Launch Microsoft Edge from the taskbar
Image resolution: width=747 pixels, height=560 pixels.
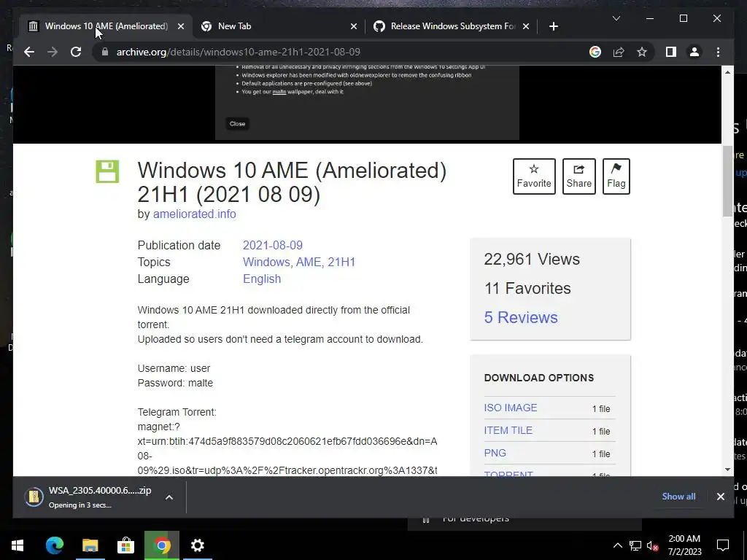54,545
